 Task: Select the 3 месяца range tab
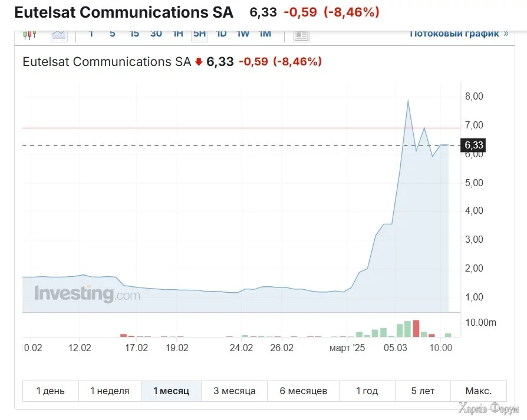click(x=234, y=391)
